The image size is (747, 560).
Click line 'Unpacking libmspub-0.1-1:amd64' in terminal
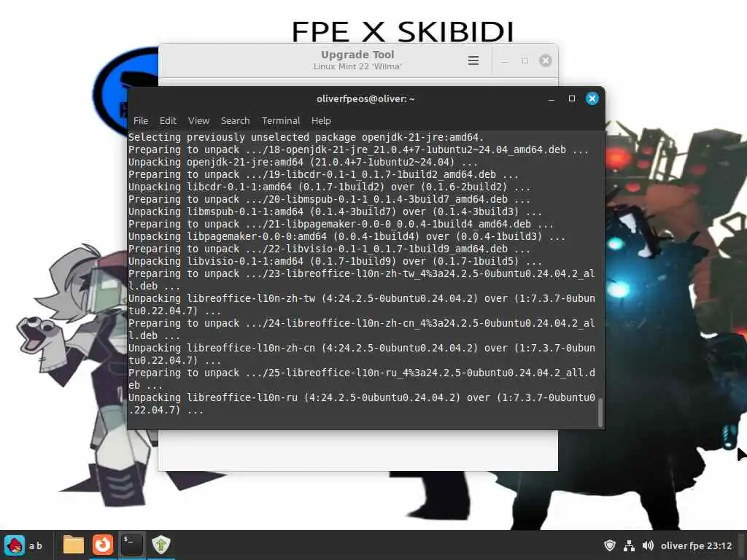335,211
